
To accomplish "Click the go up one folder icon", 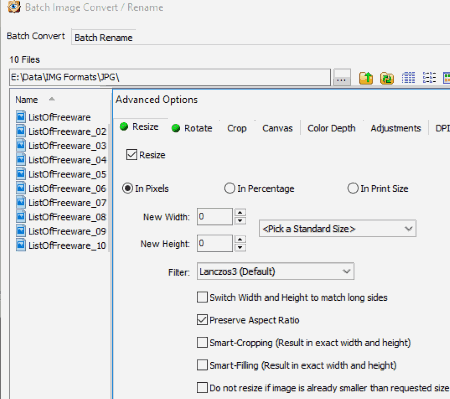I will (366, 78).
